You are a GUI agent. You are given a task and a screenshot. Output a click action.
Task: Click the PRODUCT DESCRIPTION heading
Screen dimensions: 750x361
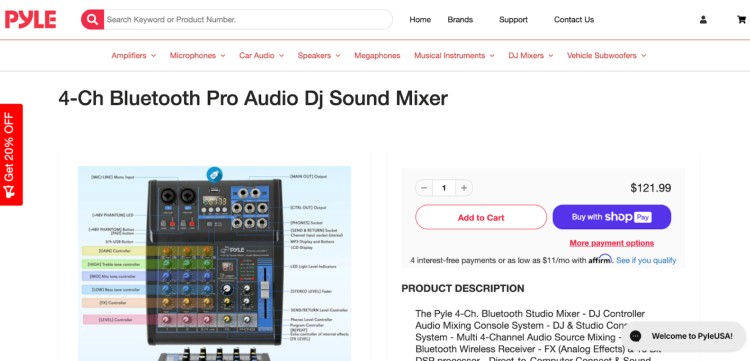[463, 288]
